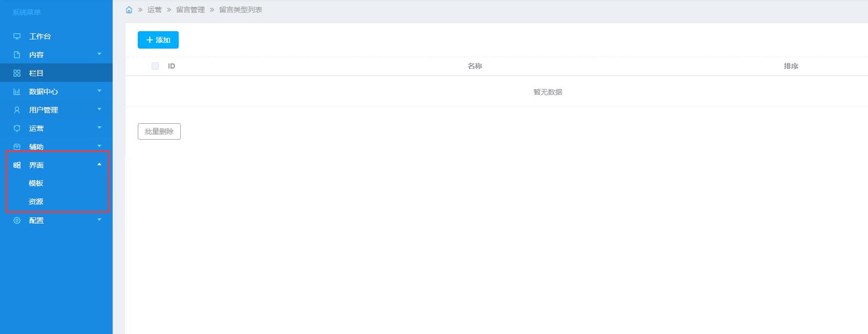
Task: Click the 辅助 box icon
Action: coord(17,147)
